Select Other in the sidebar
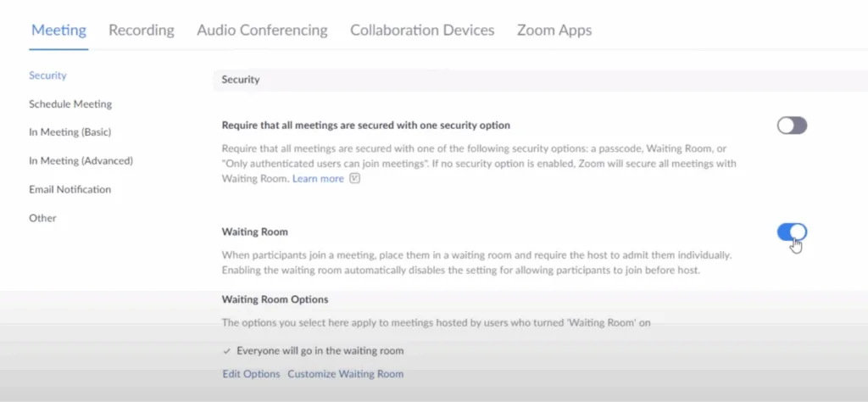The height and width of the screenshot is (402, 868). tap(42, 218)
